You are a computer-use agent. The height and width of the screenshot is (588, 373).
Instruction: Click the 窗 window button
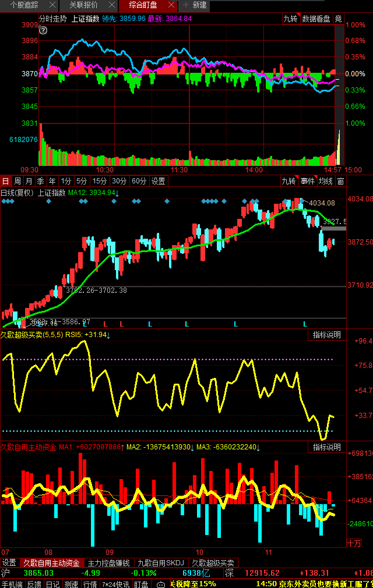340,181
